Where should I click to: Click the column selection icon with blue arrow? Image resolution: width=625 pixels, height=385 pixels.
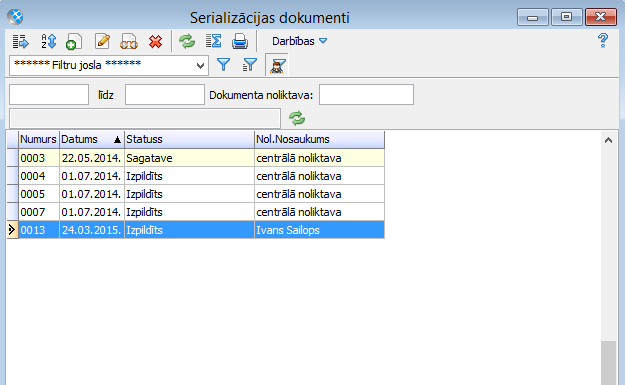click(x=21, y=41)
